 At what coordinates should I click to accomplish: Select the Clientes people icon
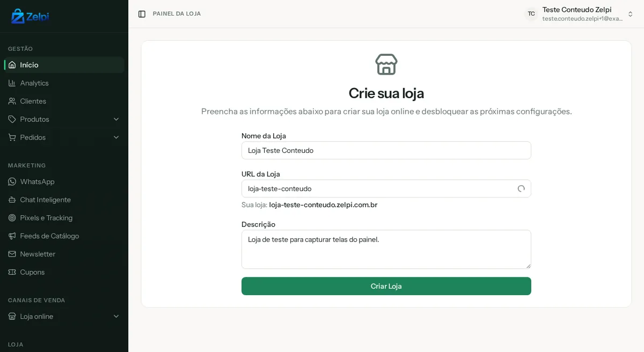pyautogui.click(x=12, y=101)
